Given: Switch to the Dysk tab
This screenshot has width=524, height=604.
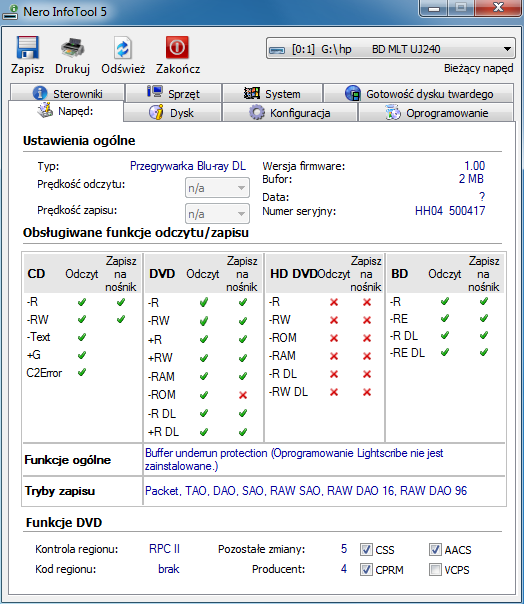Looking at the screenshot, I should pos(172,112).
